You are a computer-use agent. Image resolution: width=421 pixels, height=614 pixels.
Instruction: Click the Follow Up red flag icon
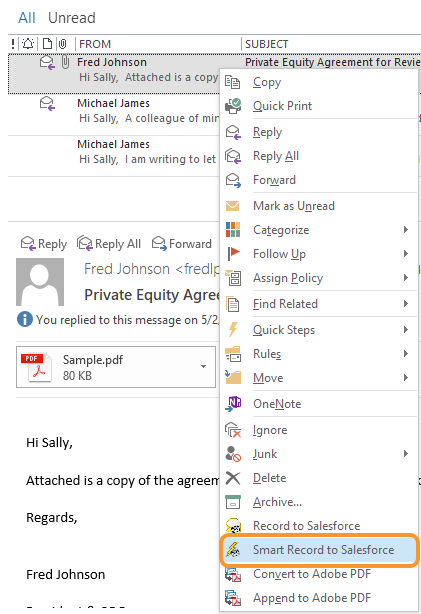(x=233, y=253)
